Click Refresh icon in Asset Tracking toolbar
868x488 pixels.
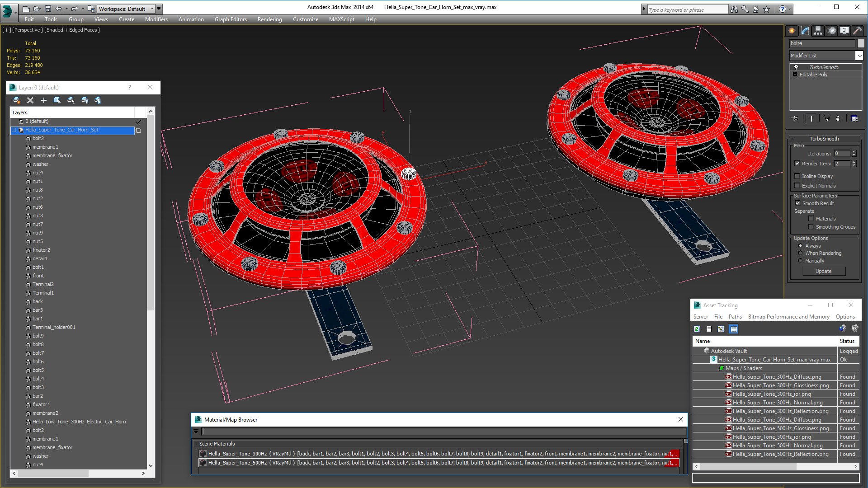click(697, 329)
